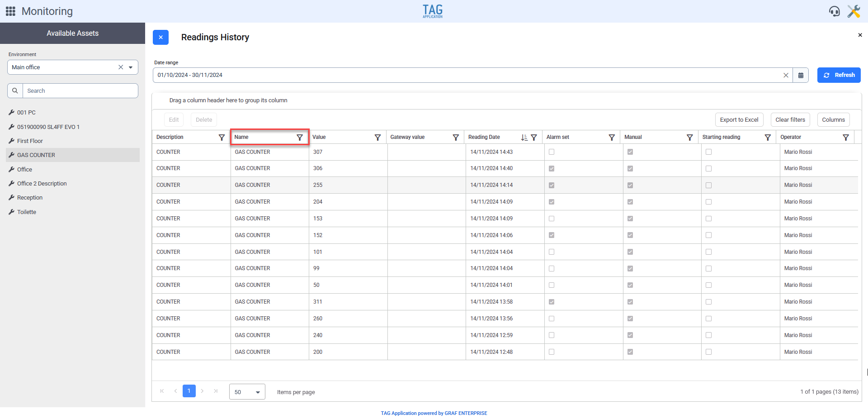Go to the last page arrow
This screenshot has width=868, height=419.
216,391
